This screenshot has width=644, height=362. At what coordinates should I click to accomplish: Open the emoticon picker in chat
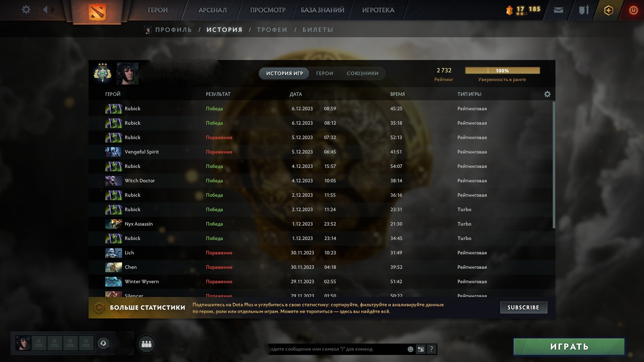pos(410,349)
